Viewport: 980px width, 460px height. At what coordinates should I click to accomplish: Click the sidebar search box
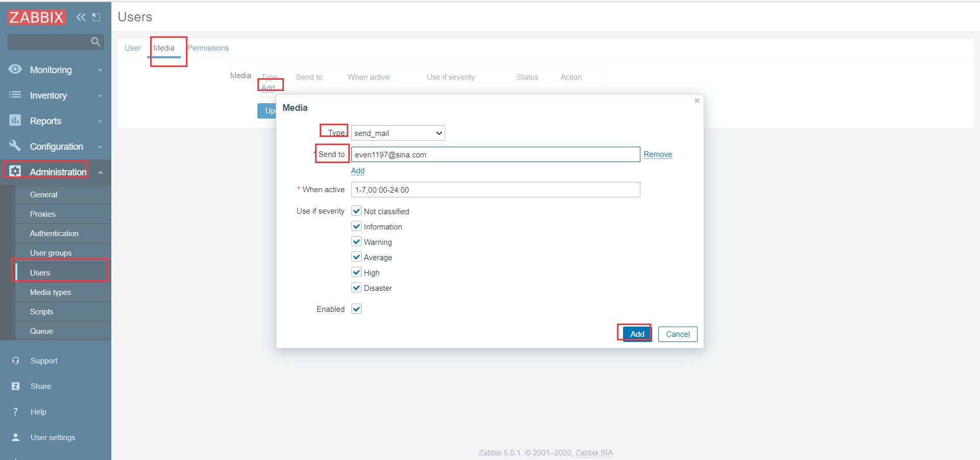55,42
